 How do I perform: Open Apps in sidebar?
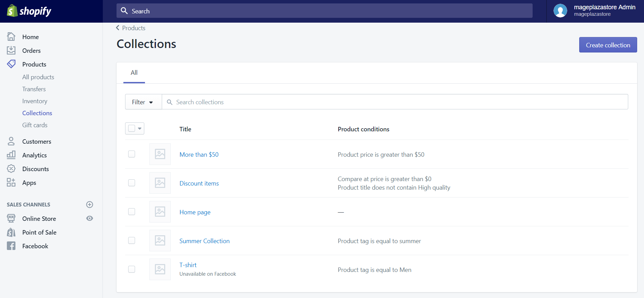pos(29,183)
